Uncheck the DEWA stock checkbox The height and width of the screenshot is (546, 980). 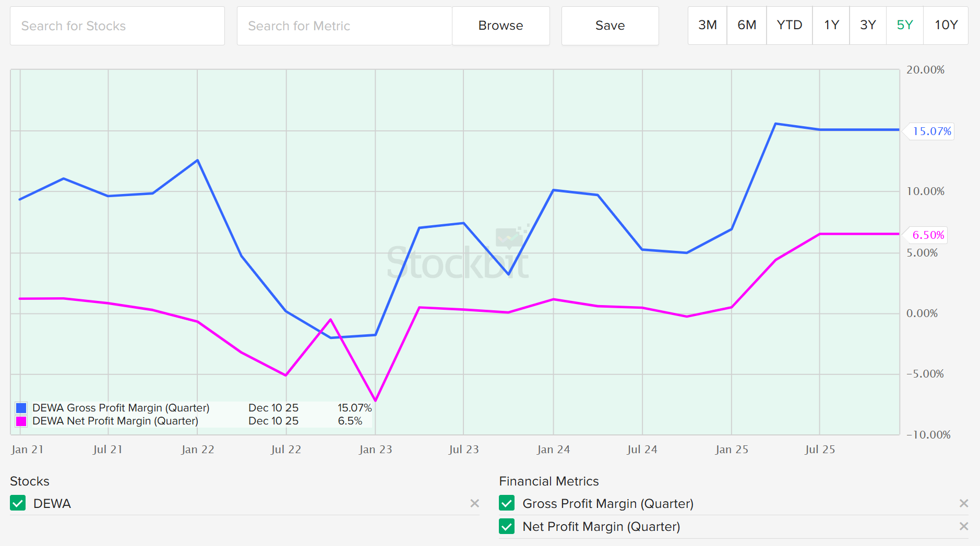click(x=18, y=503)
